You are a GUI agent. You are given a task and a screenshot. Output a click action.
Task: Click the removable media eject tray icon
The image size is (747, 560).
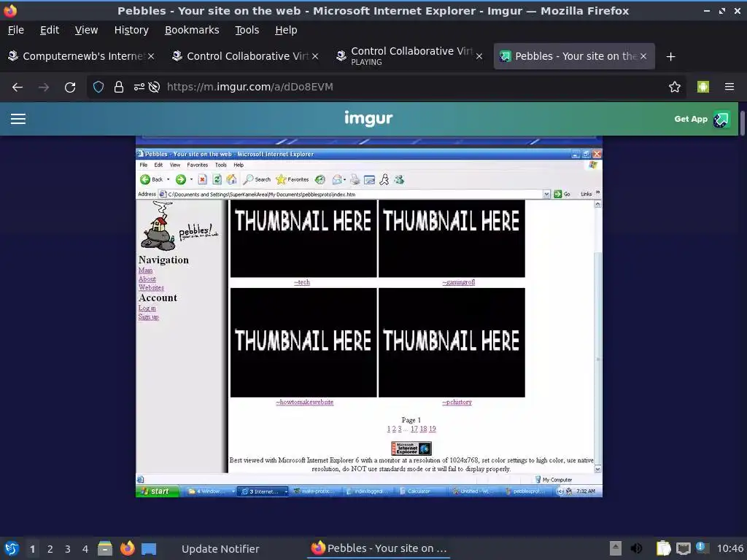pos(616,548)
